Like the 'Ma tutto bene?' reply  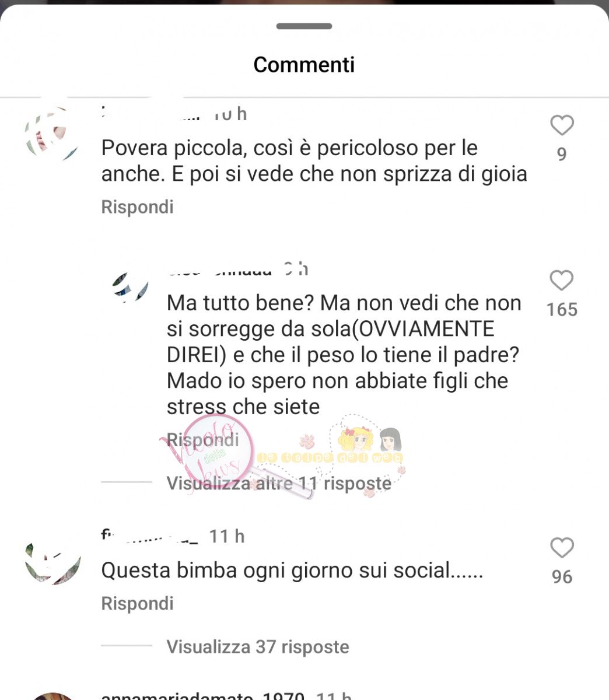[x=562, y=281]
